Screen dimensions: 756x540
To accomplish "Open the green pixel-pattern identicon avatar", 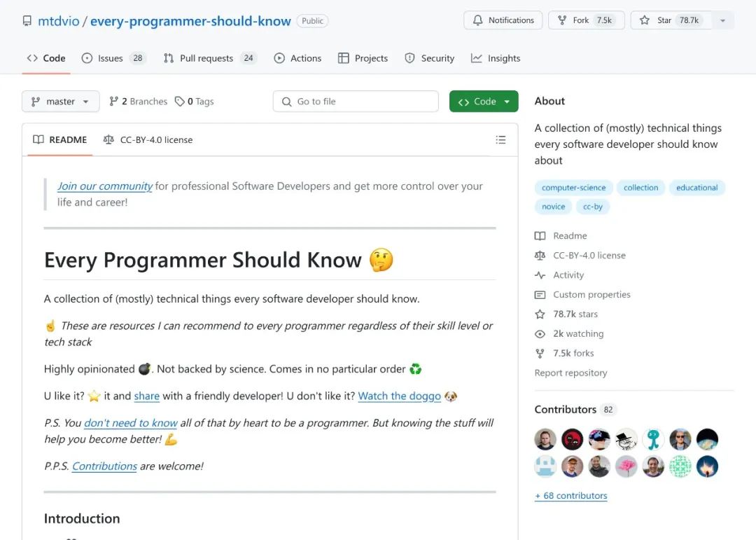I will [x=680, y=466].
